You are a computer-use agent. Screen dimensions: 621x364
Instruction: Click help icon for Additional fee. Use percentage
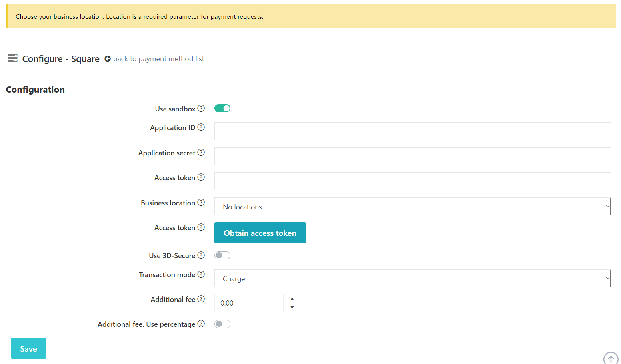click(x=201, y=324)
